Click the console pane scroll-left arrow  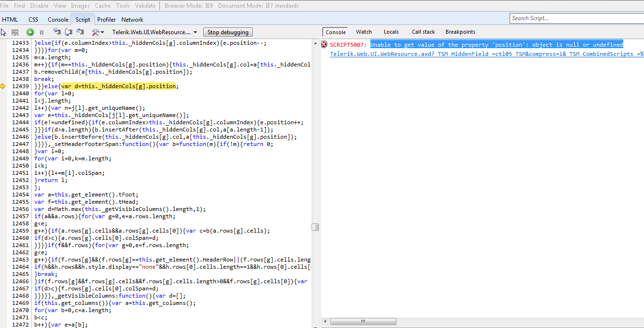point(326,321)
